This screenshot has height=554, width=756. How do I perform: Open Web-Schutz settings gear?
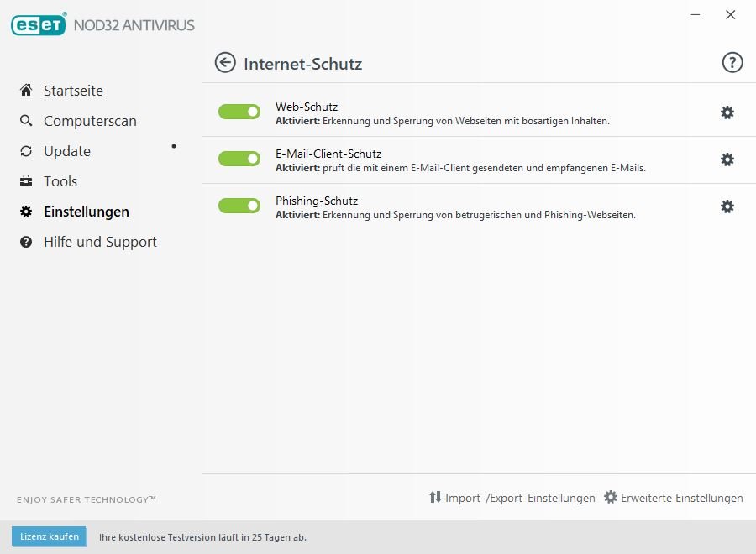[x=727, y=112]
